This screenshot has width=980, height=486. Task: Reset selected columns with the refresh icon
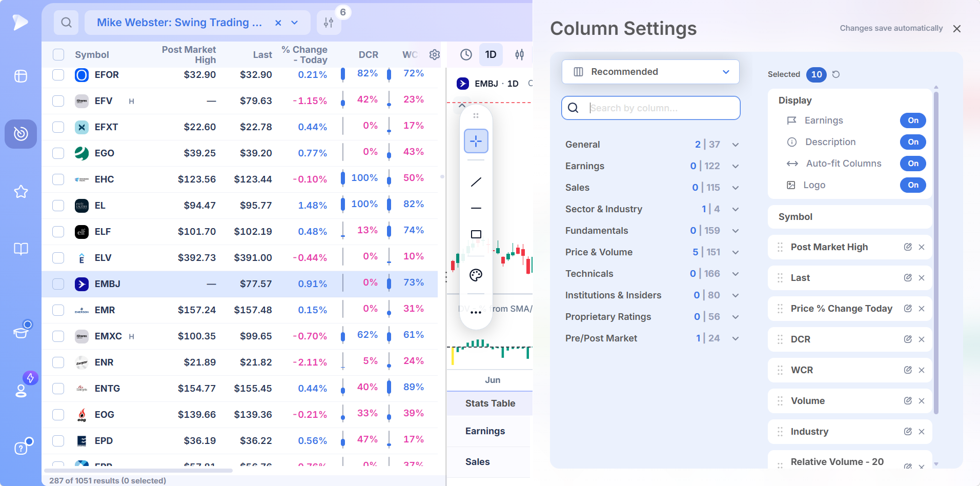pyautogui.click(x=836, y=74)
